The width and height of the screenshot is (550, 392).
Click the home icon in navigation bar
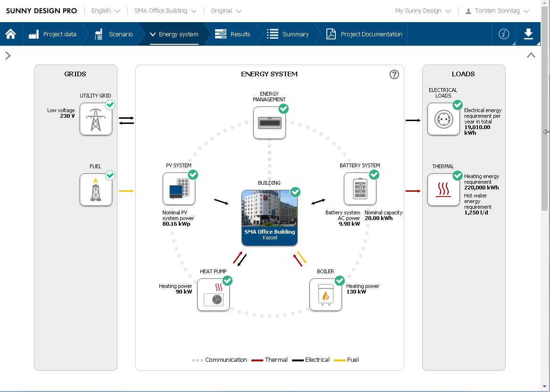pyautogui.click(x=11, y=34)
